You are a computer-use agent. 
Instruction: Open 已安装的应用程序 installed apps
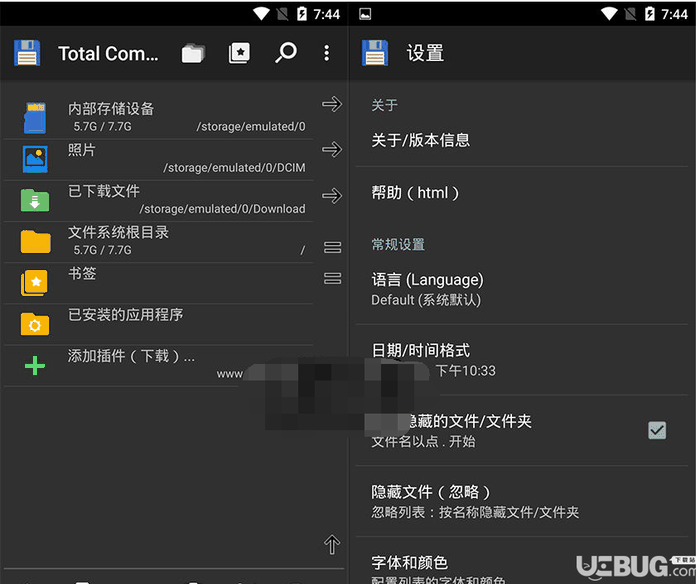(158, 324)
